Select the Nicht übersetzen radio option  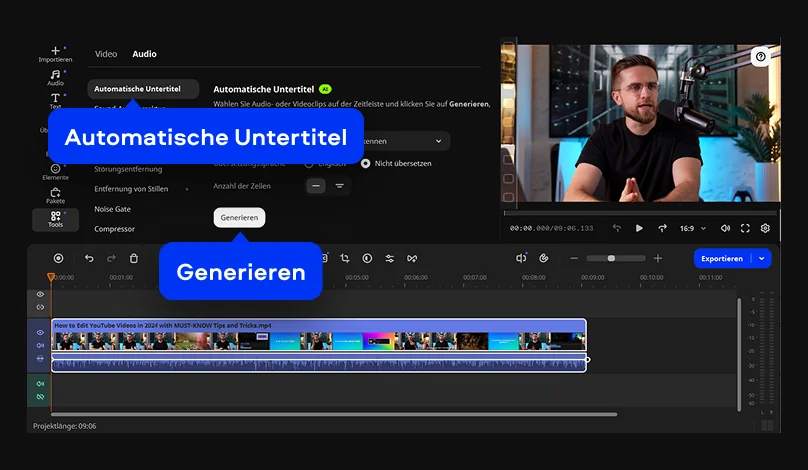366,163
